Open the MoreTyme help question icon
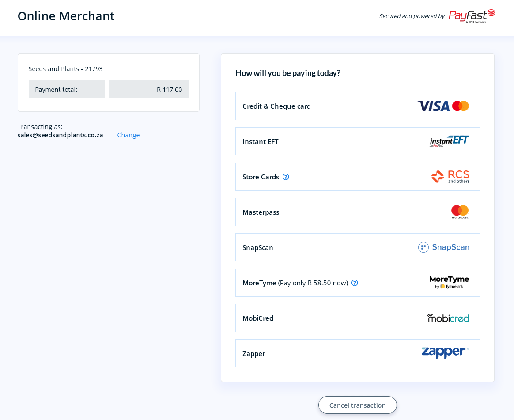The width and height of the screenshot is (514, 420). (355, 283)
